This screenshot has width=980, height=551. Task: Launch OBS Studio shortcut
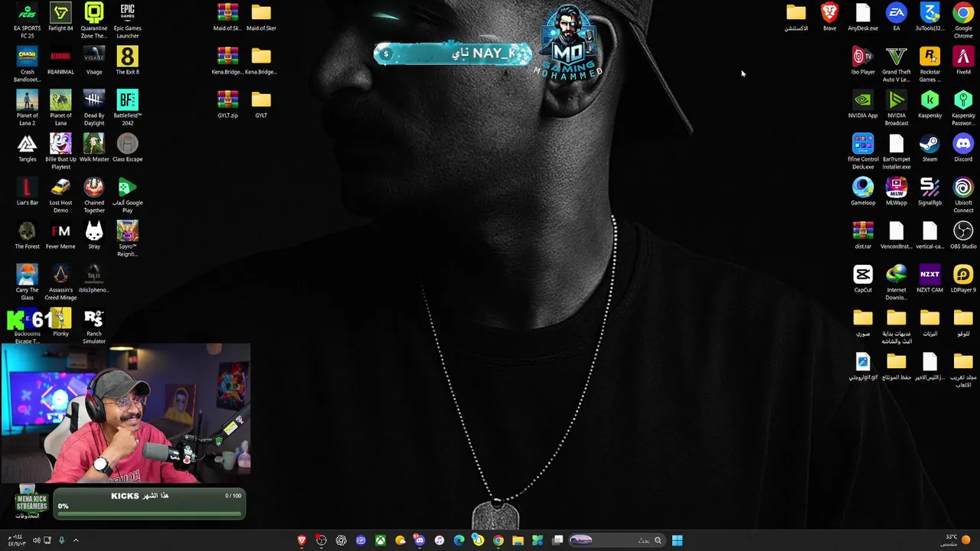coord(963,236)
